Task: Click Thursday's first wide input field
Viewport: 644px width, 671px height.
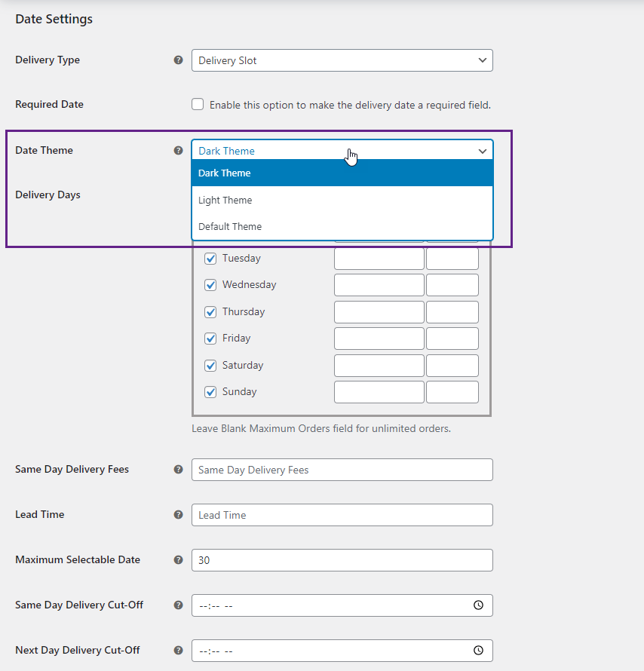Action: (379, 312)
